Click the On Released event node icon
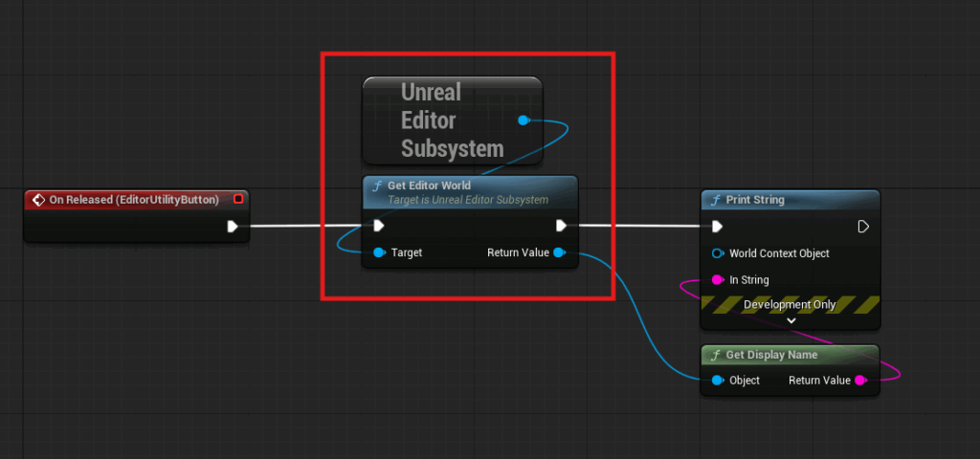Viewport: 980px width, 459px height. [x=38, y=200]
